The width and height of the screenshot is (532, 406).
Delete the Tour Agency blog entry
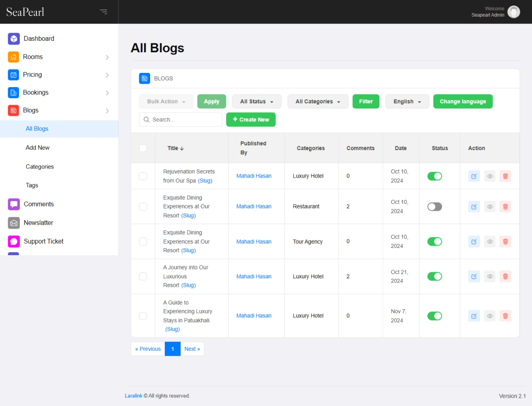505,242
